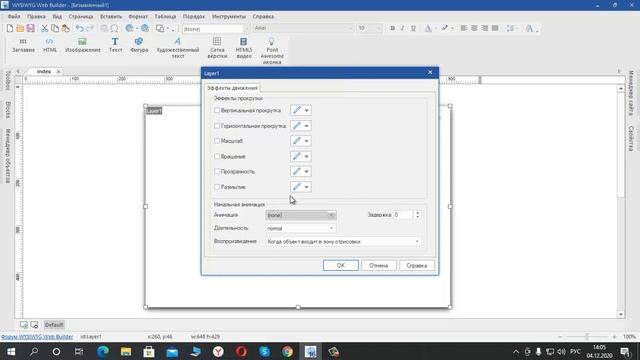Click the Задержка delay input field

[403, 215]
